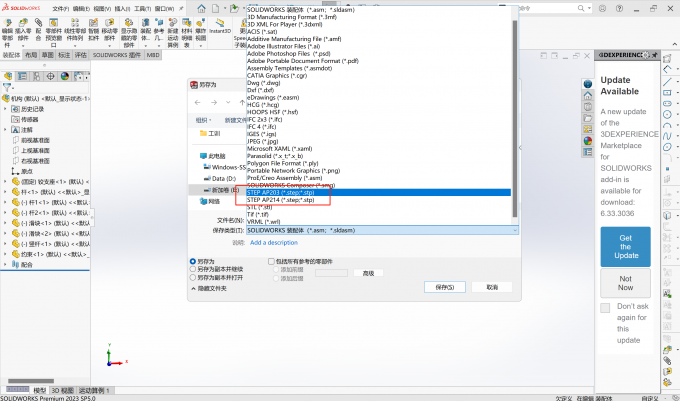Click Smart Fasteners (智能扣件) icon
The image size is (680, 401).
coord(93,23)
